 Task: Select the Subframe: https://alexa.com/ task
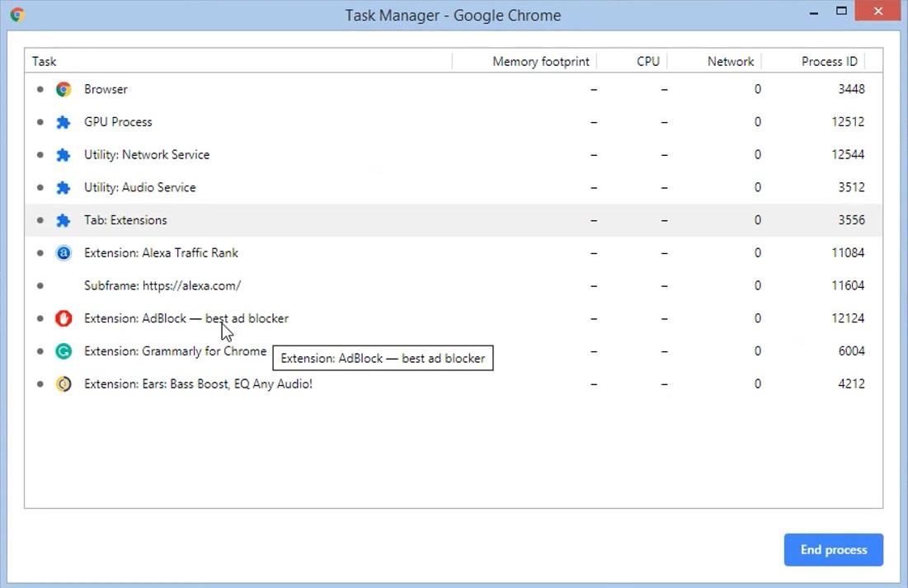(x=454, y=285)
